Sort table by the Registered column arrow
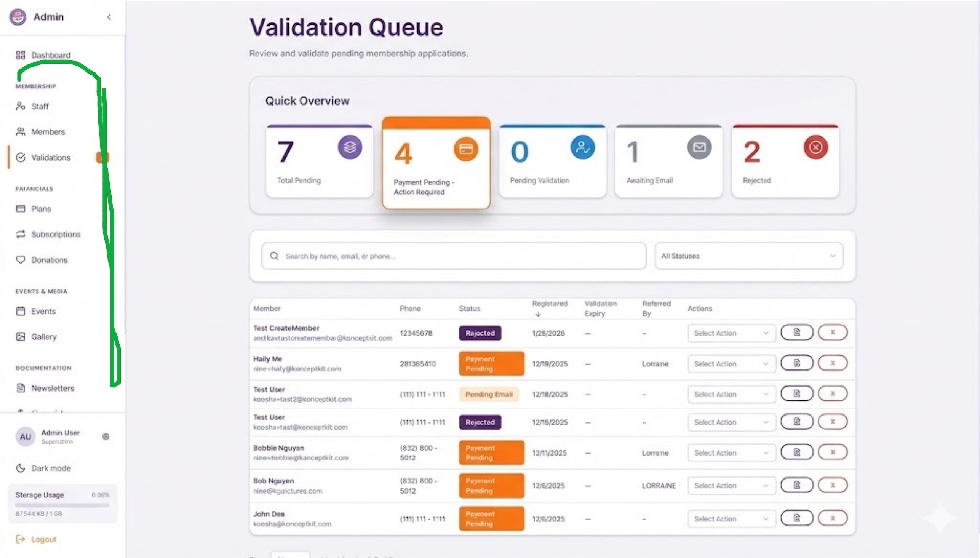 538,314
